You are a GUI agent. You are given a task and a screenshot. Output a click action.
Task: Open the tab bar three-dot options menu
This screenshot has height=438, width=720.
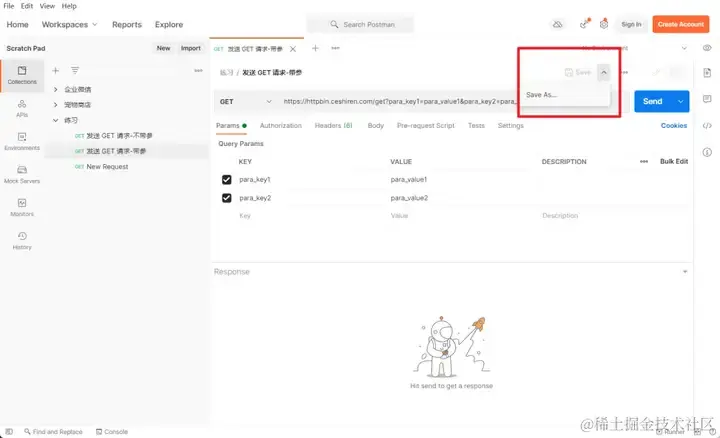(336, 48)
